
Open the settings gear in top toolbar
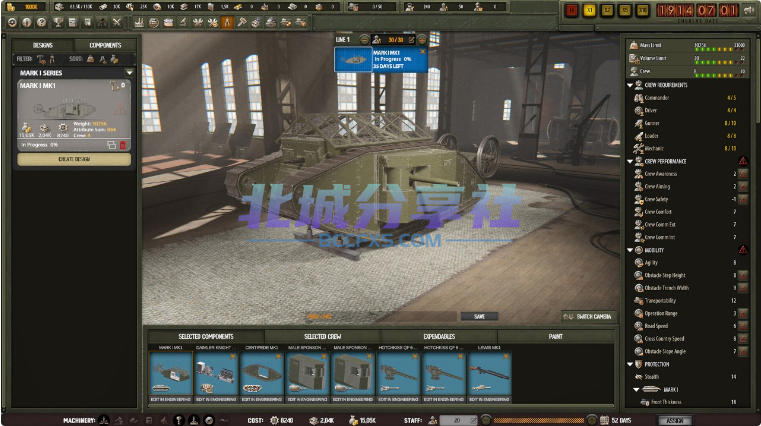tap(12, 22)
